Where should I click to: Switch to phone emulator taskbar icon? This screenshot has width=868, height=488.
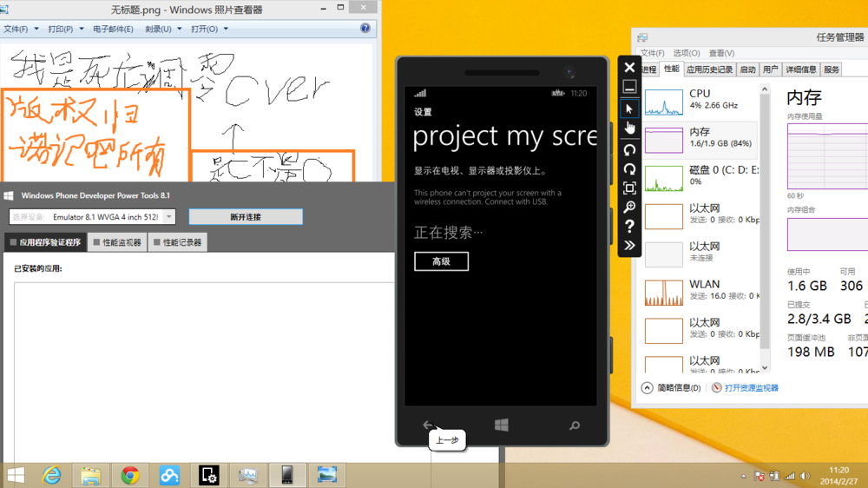coord(287,475)
